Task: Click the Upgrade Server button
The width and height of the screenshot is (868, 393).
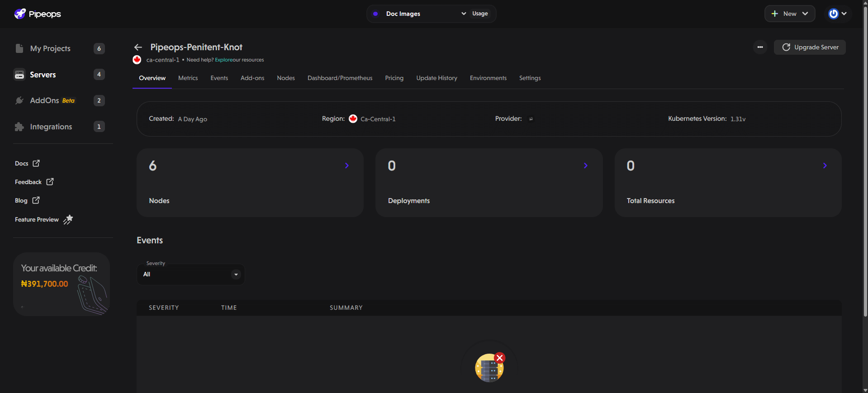Action: [x=810, y=47]
